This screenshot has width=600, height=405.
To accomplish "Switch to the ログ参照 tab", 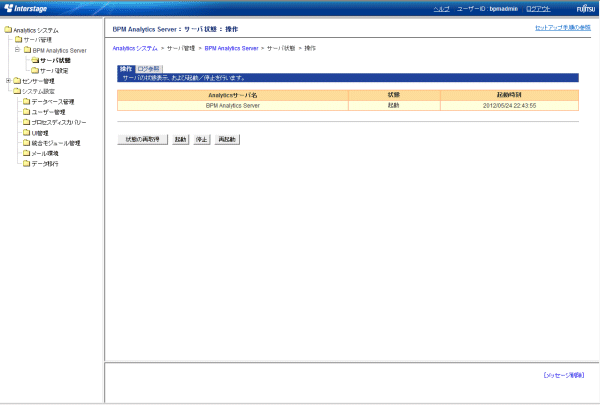I will [148, 69].
